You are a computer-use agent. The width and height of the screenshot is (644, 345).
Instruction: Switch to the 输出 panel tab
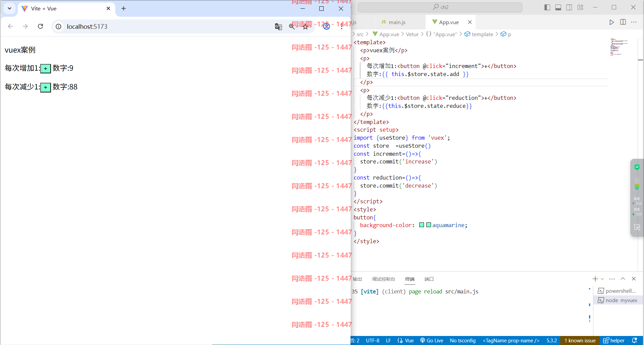[x=358, y=279]
